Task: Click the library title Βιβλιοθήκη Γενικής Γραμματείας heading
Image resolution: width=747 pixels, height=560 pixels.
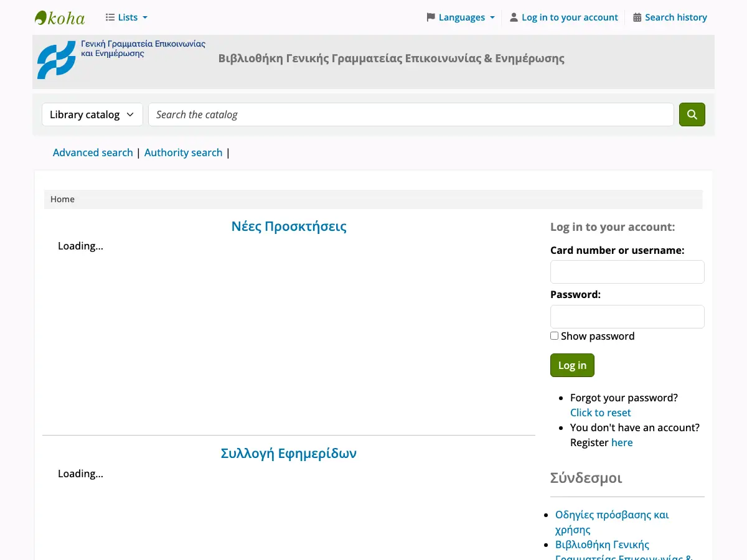Action: (x=392, y=58)
